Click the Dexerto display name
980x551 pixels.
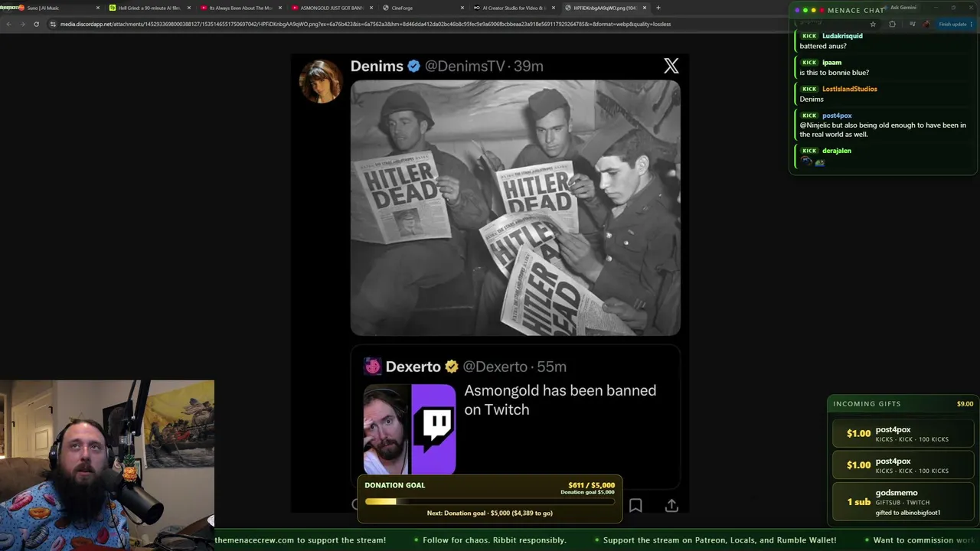click(413, 367)
